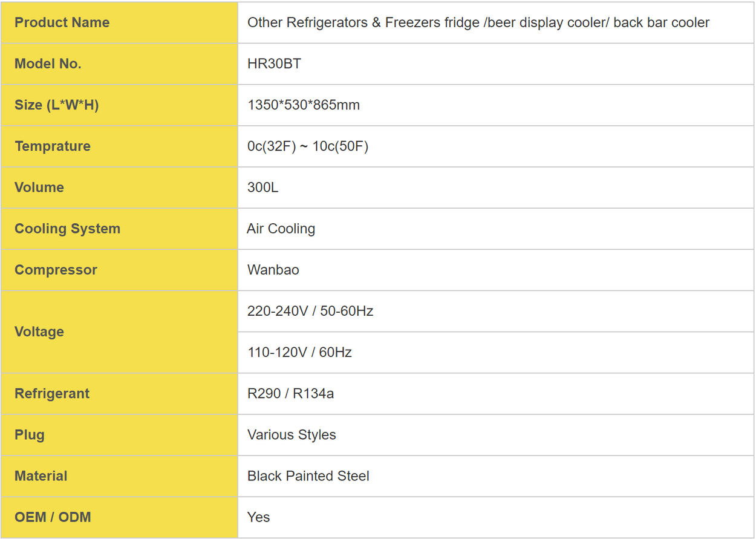The image size is (756, 539).
Task: Select the 110-120V / 60Hz voltage row
Action: tap(496, 353)
